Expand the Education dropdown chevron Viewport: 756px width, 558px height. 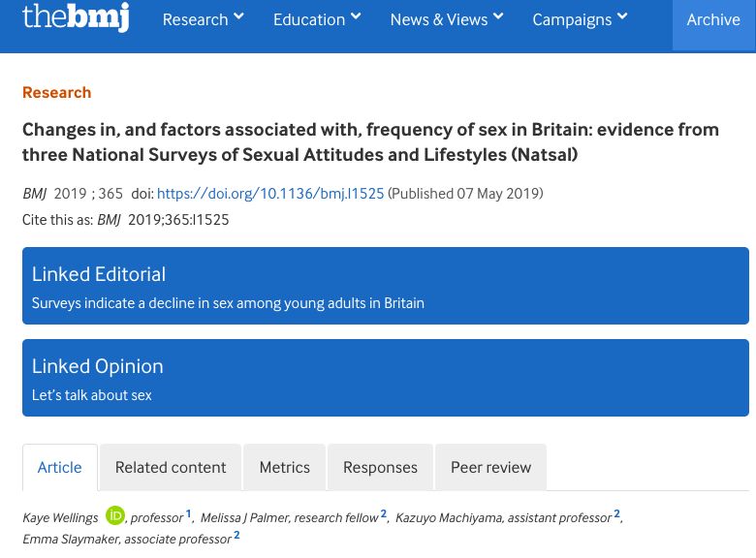point(356,16)
